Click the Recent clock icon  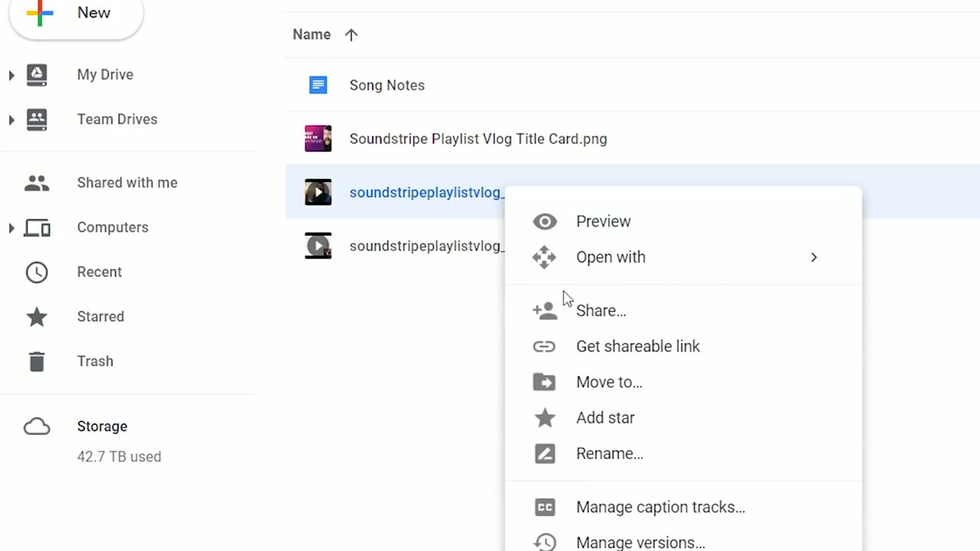coord(37,272)
